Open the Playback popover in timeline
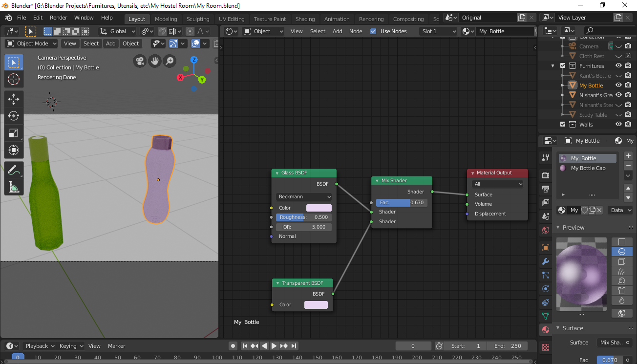 pyautogui.click(x=39, y=346)
